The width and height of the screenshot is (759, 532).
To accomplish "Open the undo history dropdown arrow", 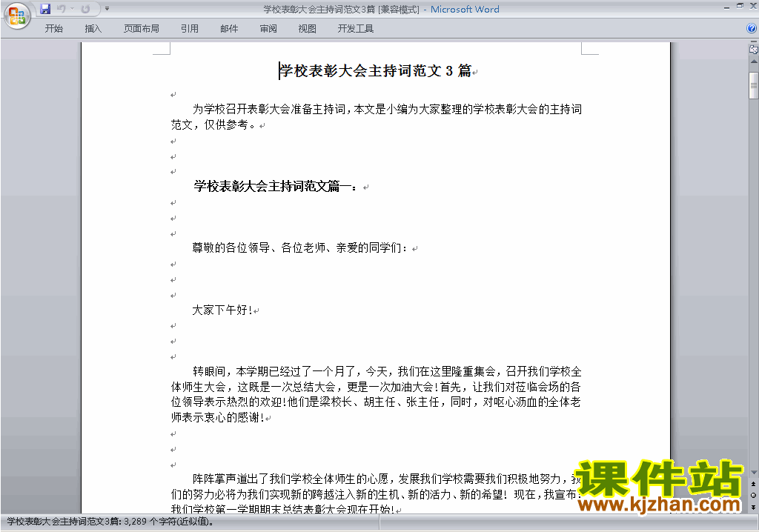I will (x=72, y=9).
